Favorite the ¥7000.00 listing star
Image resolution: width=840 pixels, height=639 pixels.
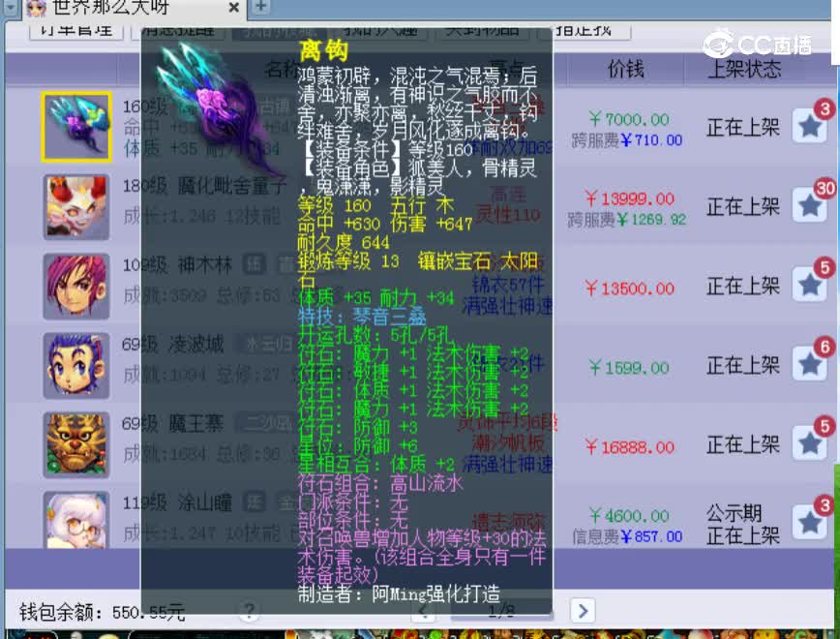pos(810,126)
